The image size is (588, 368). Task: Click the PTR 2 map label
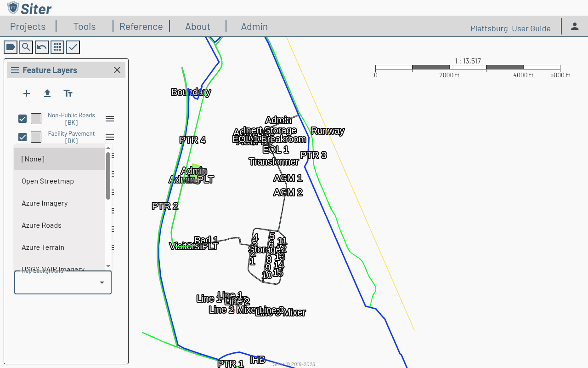click(165, 206)
